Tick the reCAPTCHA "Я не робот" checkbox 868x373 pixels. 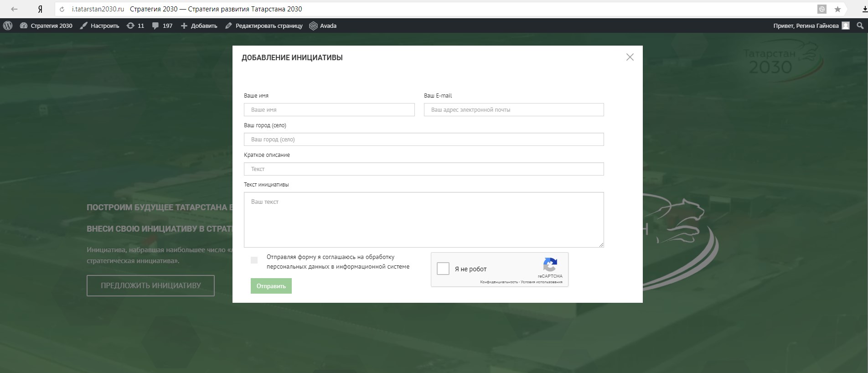(443, 269)
